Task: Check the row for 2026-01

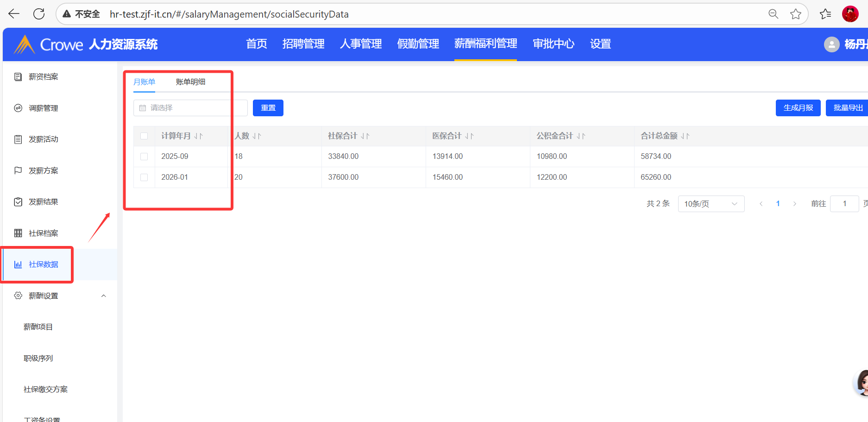Action: click(144, 177)
